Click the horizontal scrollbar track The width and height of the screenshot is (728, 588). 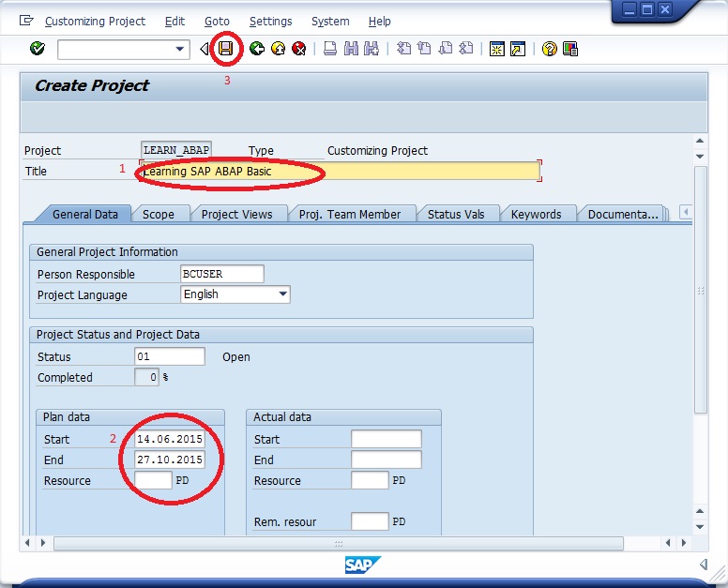339,543
